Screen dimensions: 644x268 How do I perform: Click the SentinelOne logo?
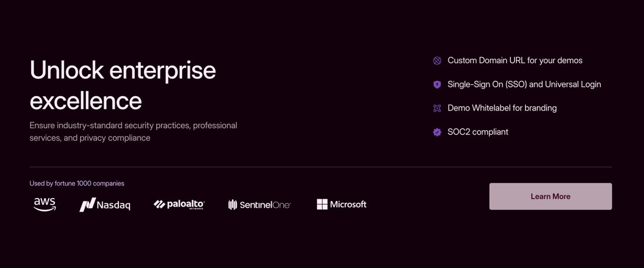click(259, 204)
